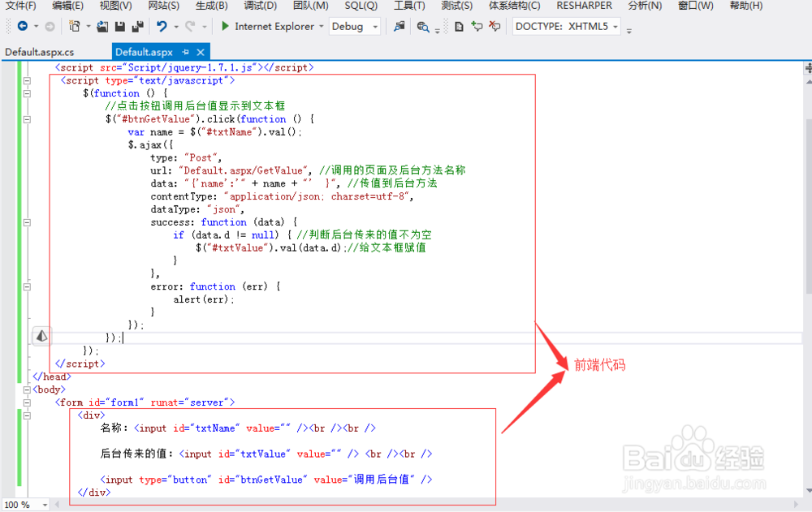Open the 100 % zoom dropdown
This screenshot has height=512, width=812.
45,505
